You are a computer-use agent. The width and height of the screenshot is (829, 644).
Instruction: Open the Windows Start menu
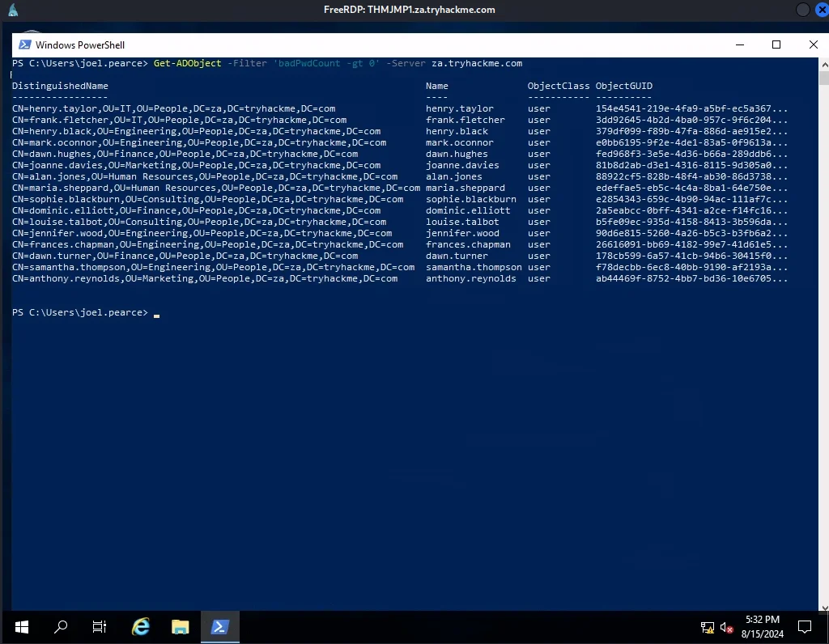pos(22,627)
